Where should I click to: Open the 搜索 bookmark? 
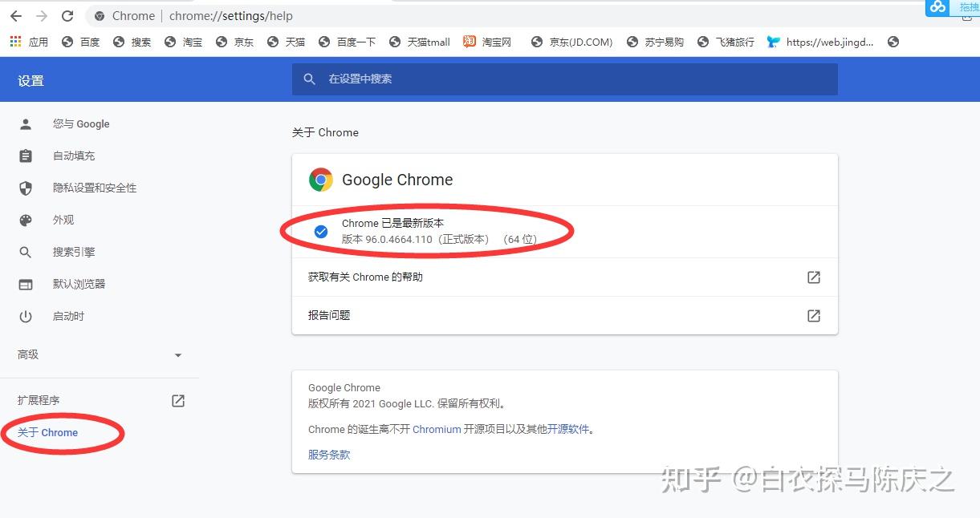point(132,42)
